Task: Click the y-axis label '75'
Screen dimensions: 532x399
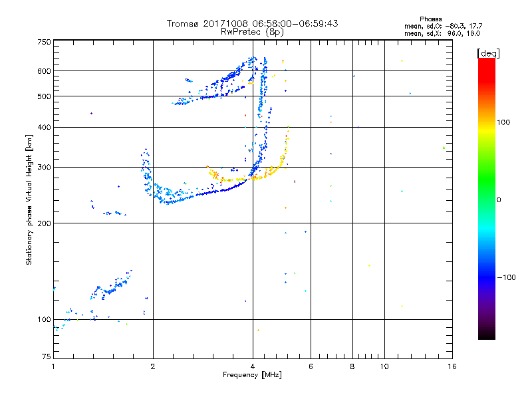Action: point(47,356)
